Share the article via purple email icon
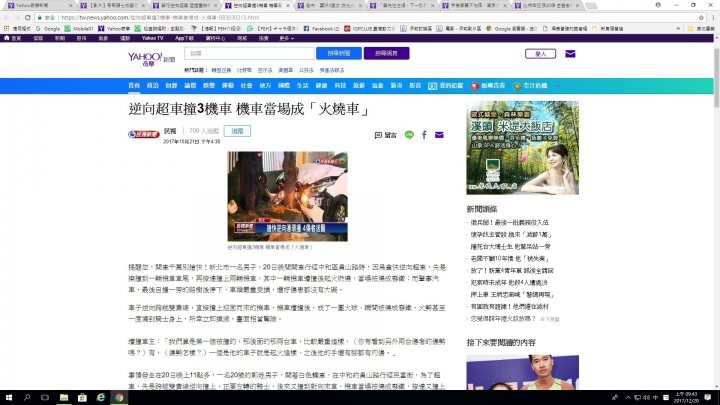This screenshot has height=405, width=720. click(439, 135)
